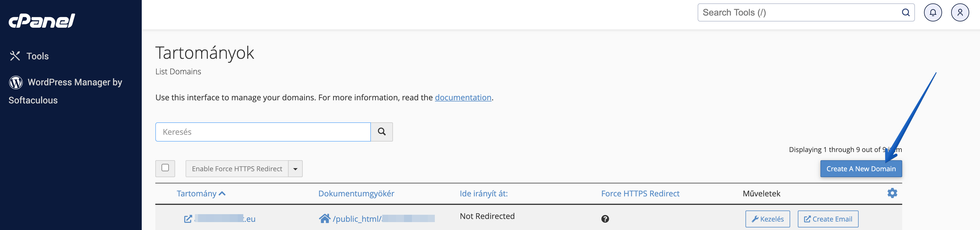The height and width of the screenshot is (230, 980).
Task: Click the home icon beside /public_html/
Action: click(324, 219)
